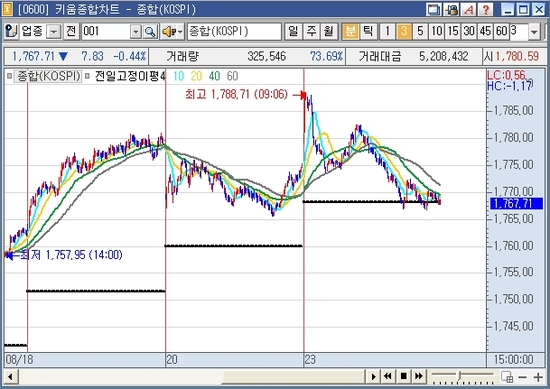Select the 10 minute interval button

pyautogui.click(x=436, y=32)
